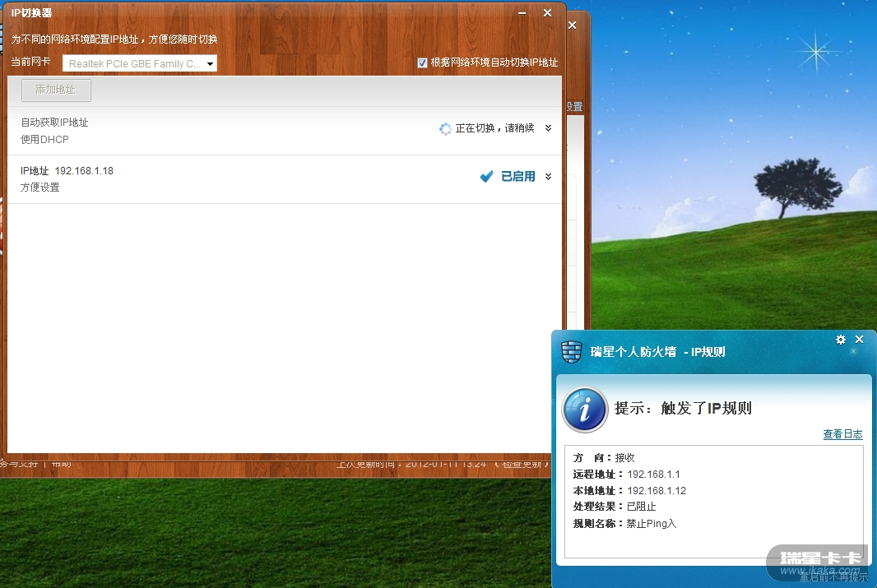Click the rule name 禁止Ping入
This screenshot has width=877, height=588.
click(651, 524)
